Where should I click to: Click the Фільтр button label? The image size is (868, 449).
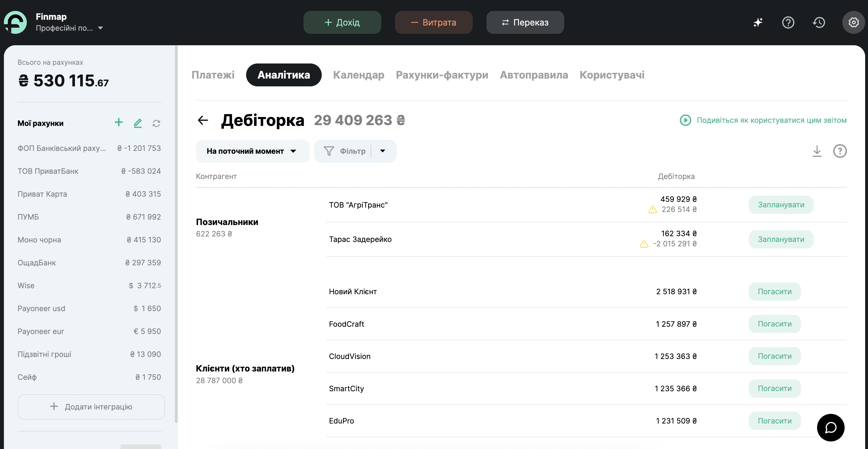352,151
